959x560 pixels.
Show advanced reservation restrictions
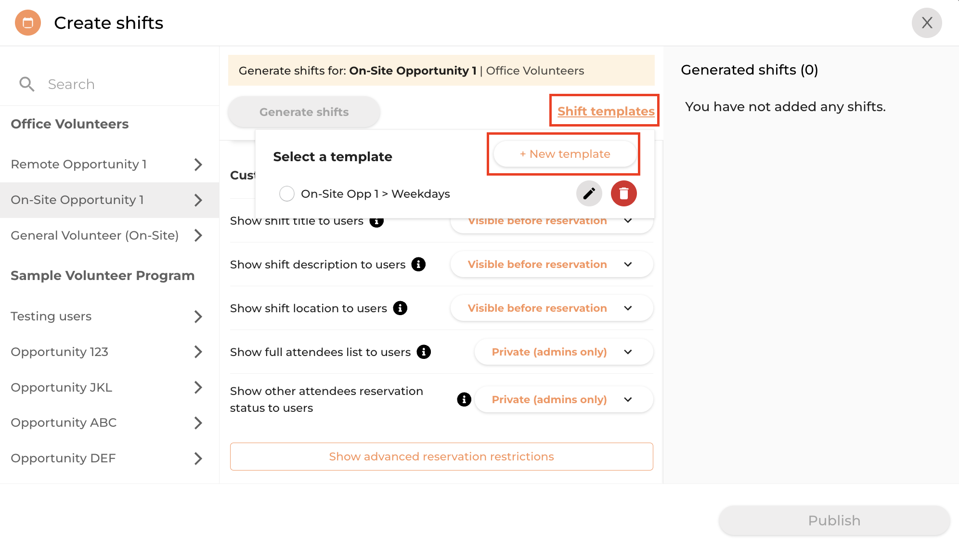[x=441, y=457]
